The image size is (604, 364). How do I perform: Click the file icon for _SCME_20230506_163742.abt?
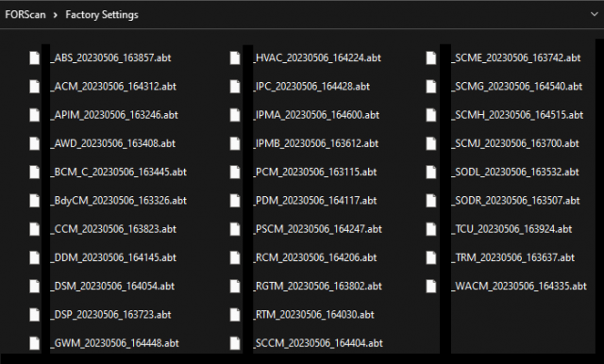point(431,58)
